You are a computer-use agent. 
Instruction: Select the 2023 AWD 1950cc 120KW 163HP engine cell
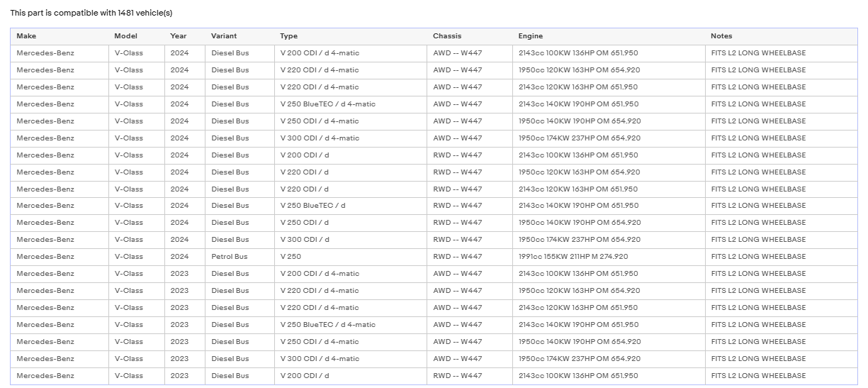tap(609, 291)
